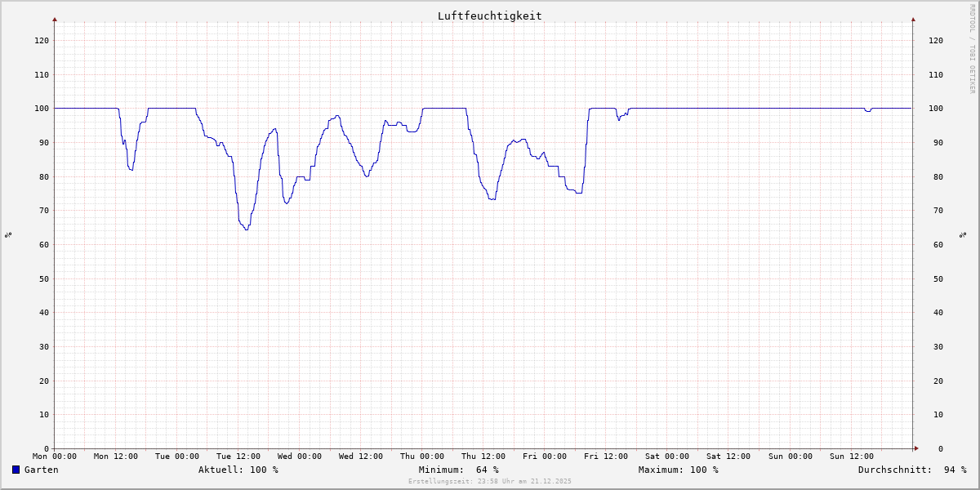The height and width of the screenshot is (490, 980).
Task: Click the "30" label on the right axis
Action: coord(938,346)
